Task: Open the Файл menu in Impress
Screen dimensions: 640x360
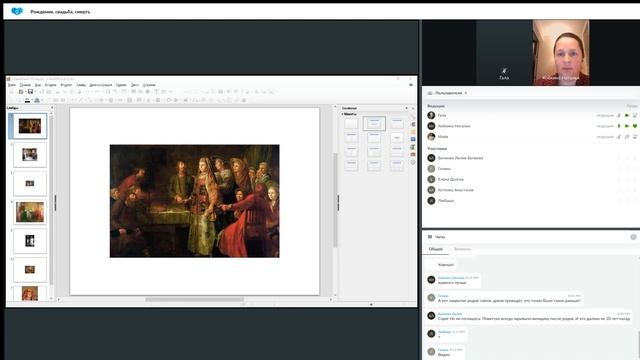Action: pyautogui.click(x=12, y=85)
